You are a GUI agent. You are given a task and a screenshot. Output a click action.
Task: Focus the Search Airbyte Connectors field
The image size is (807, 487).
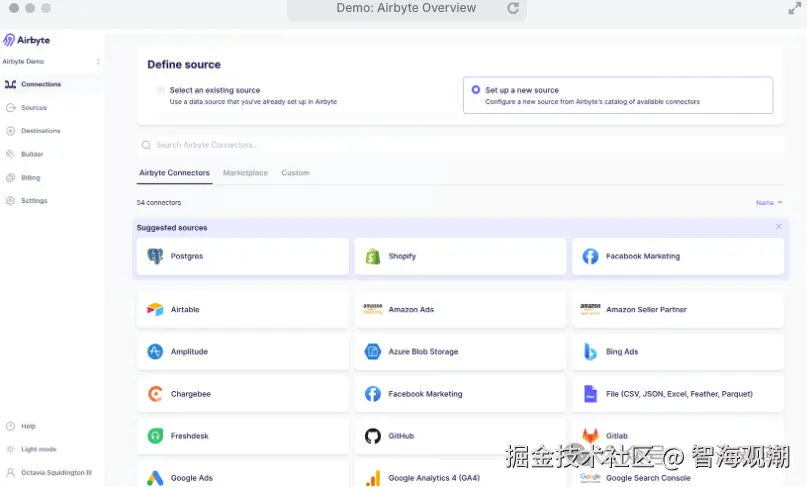pyautogui.click(x=461, y=145)
